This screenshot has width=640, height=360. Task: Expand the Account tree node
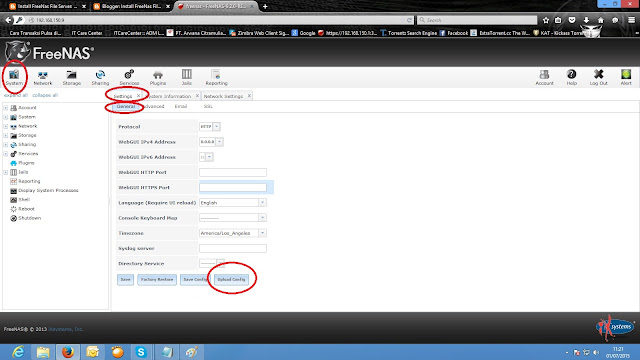point(6,108)
